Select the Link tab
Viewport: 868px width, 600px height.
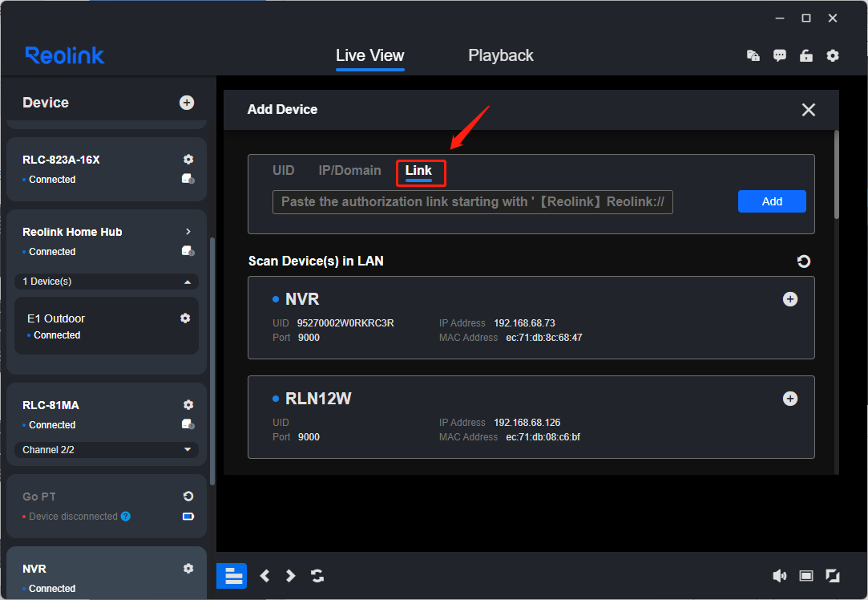tap(418, 171)
